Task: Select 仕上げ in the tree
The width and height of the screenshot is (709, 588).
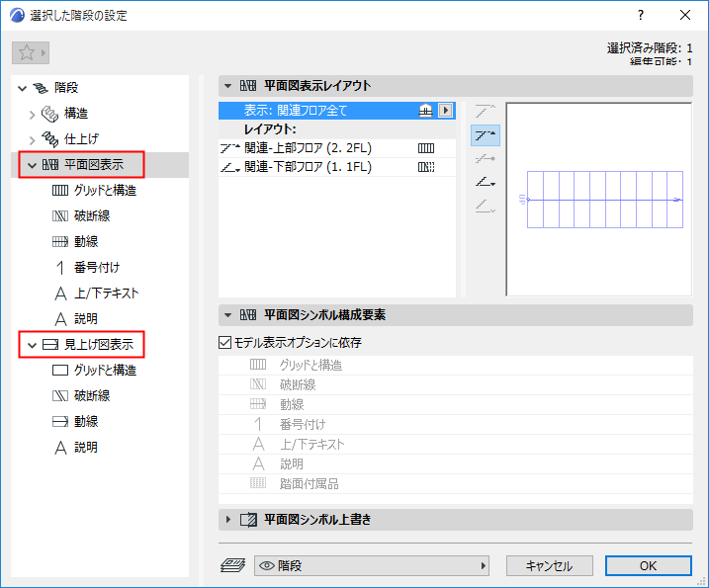Action: [x=81, y=138]
